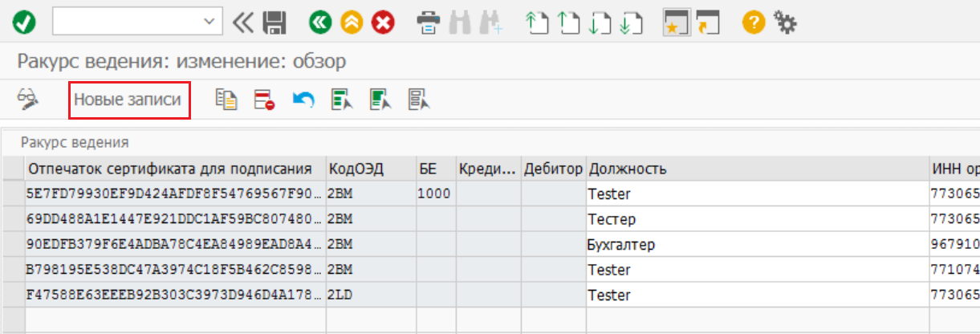Collapse command field with double-chevron

tap(242, 22)
